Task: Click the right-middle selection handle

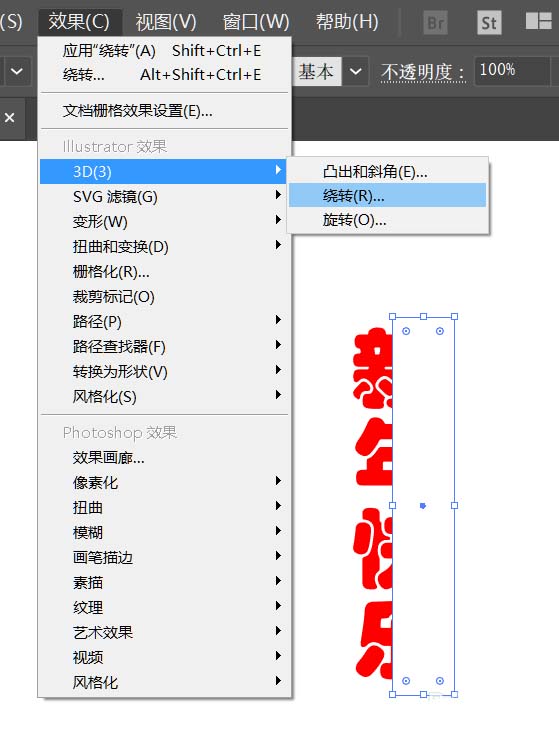Action: coord(455,505)
